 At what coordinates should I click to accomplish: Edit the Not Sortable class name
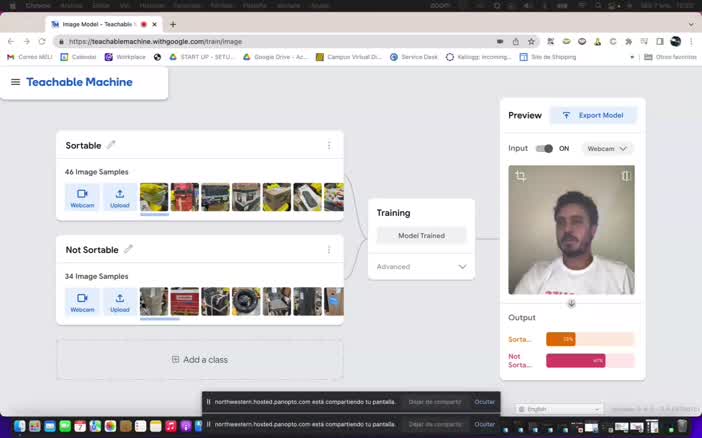[128, 249]
